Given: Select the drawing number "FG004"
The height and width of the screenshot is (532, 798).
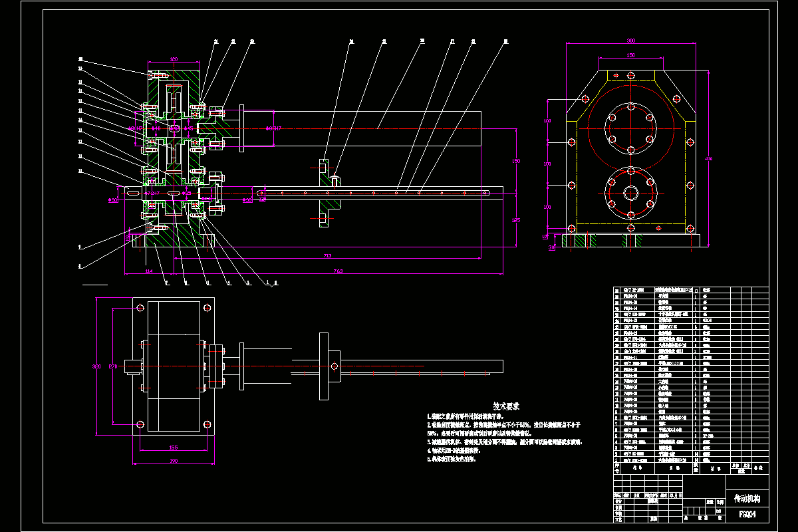Looking at the screenshot, I should click(747, 514).
